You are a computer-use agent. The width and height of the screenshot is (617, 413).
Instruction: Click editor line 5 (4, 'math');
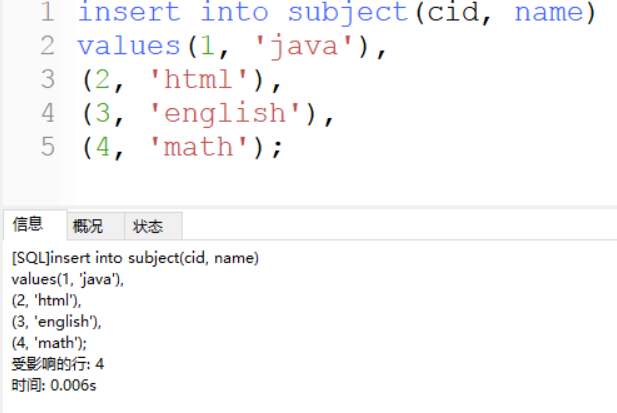[x=182, y=147]
